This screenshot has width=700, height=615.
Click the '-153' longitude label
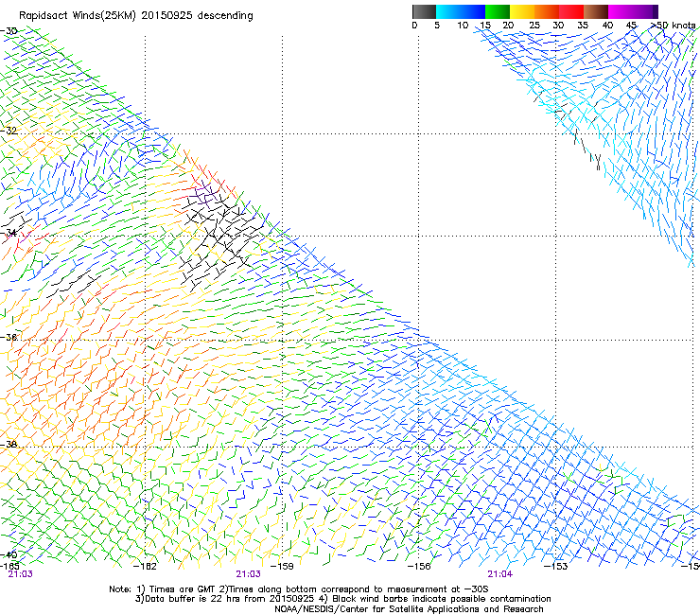click(x=556, y=567)
